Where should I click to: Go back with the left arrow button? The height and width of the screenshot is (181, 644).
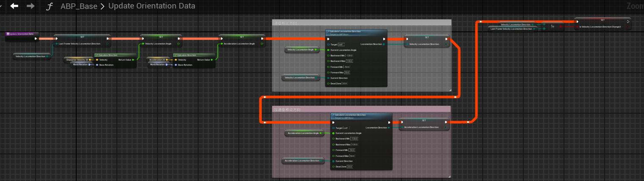[x=14, y=6]
